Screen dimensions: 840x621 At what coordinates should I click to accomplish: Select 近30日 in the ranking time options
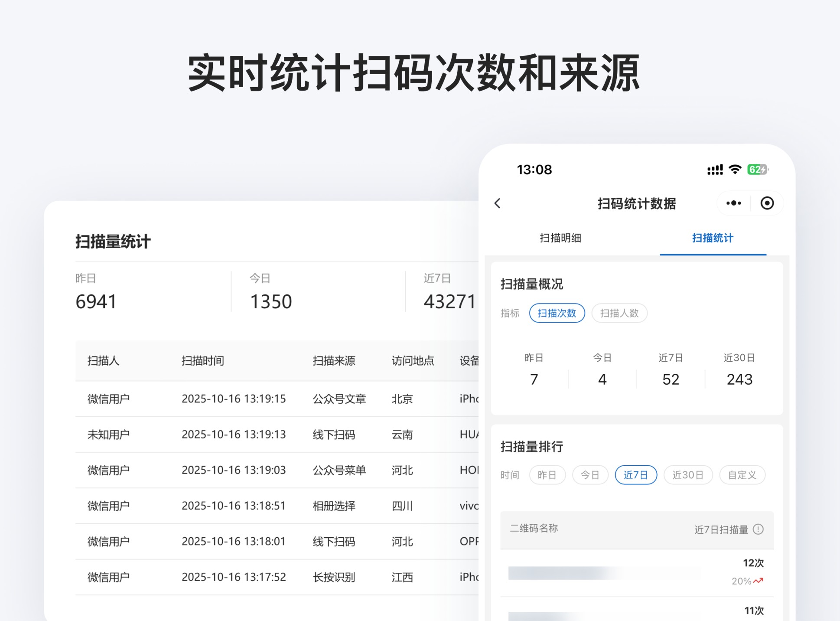688,475
